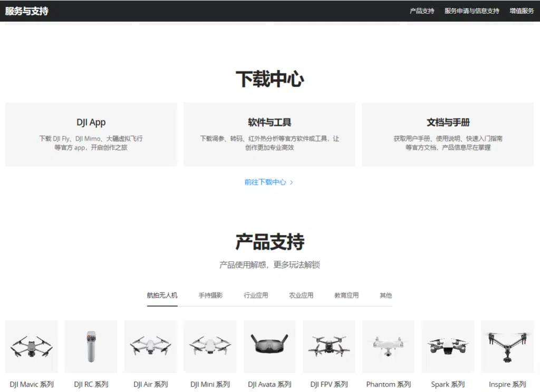
Task: Open the 软件与工具 download card
Action: [x=269, y=134]
